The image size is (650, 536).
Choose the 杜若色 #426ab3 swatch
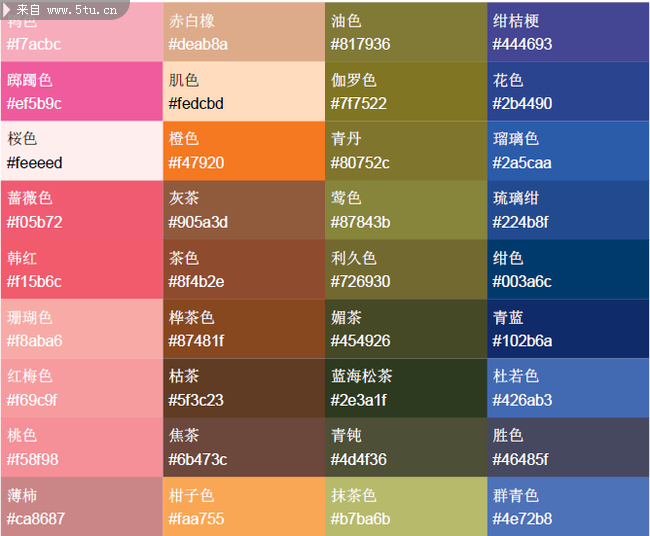point(568,388)
